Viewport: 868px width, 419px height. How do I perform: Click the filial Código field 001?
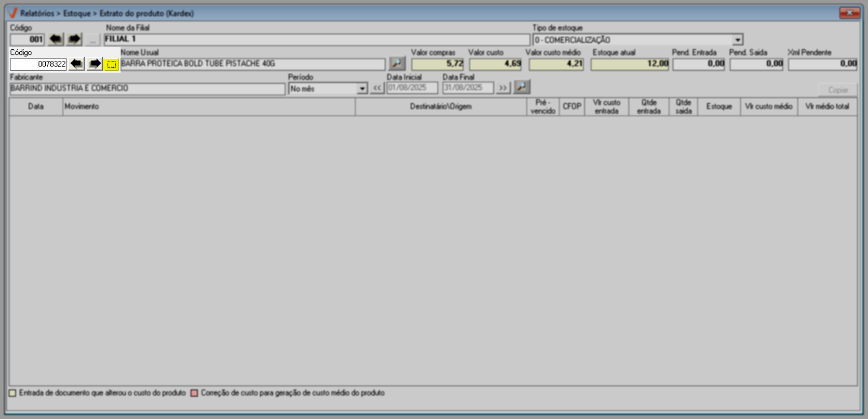click(28, 39)
